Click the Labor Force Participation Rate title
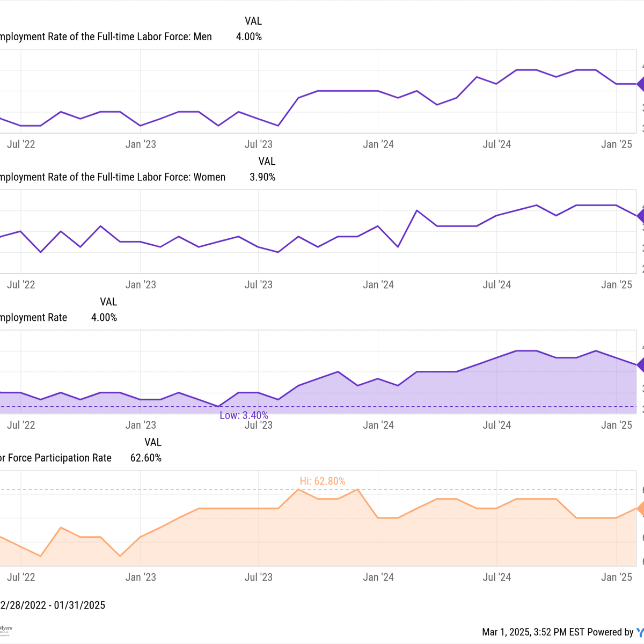Image resolution: width=644 pixels, height=644 pixels. coord(55,458)
